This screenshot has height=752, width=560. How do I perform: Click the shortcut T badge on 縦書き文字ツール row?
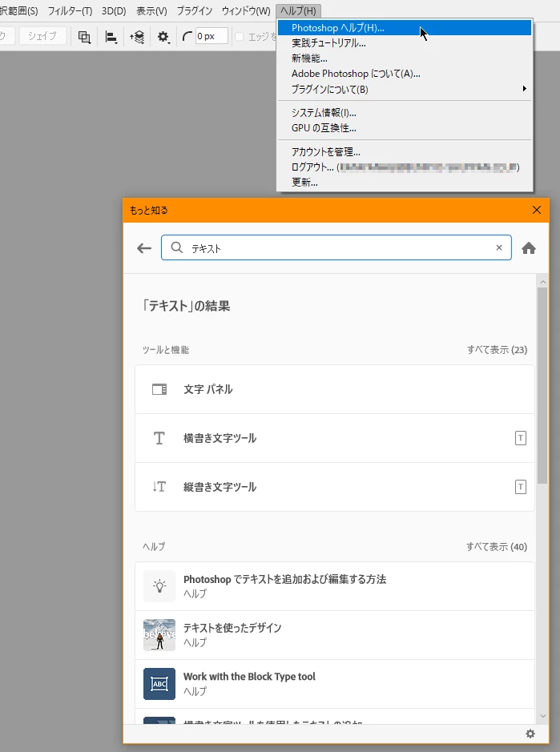[521, 487]
